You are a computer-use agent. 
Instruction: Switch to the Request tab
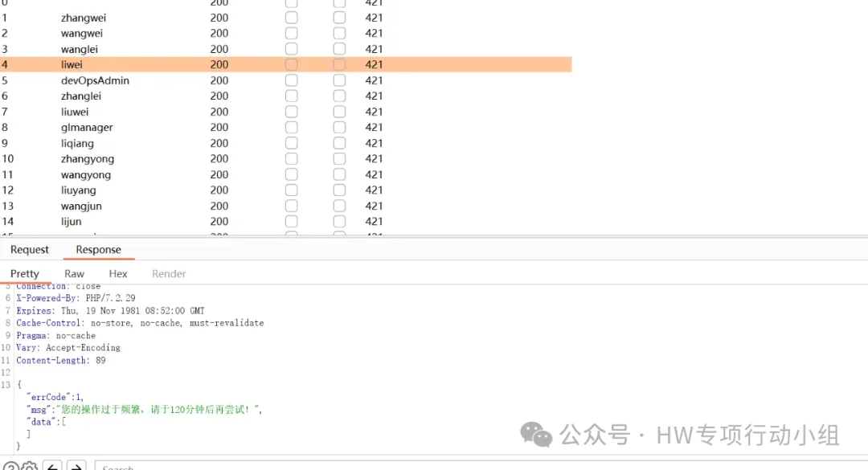pyautogui.click(x=30, y=250)
